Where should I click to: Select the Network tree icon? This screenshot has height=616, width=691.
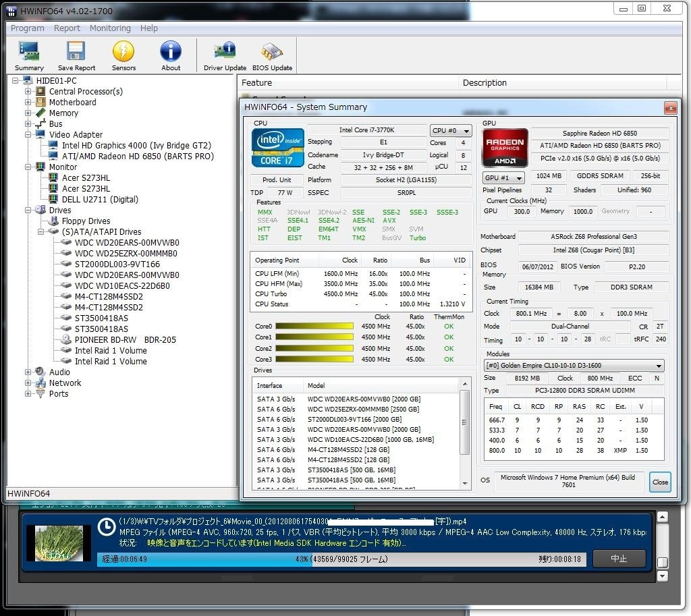40,383
